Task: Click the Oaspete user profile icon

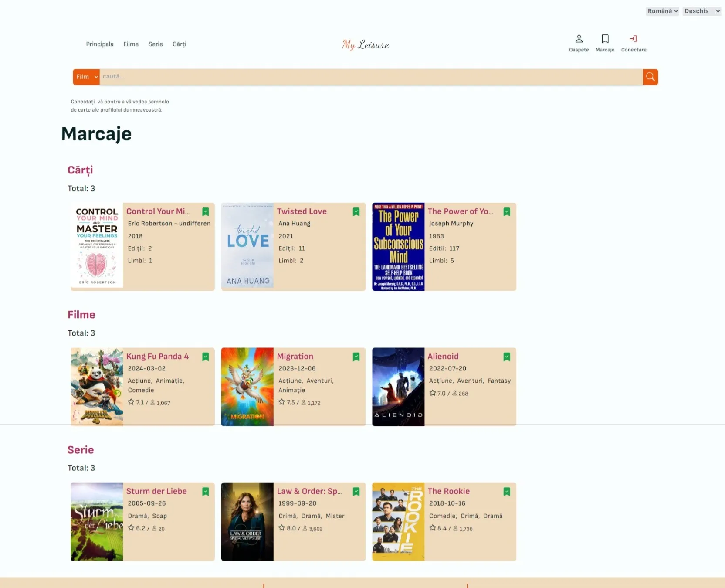Action: pos(579,39)
